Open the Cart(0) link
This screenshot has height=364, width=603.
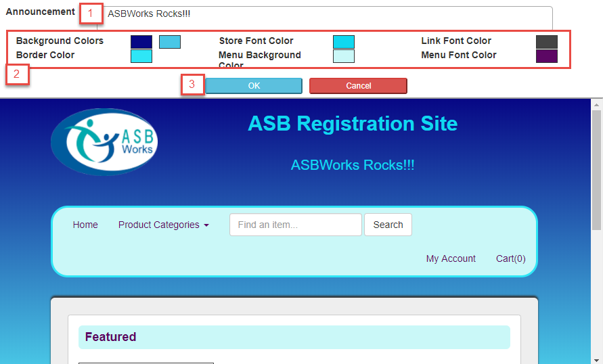(x=511, y=258)
